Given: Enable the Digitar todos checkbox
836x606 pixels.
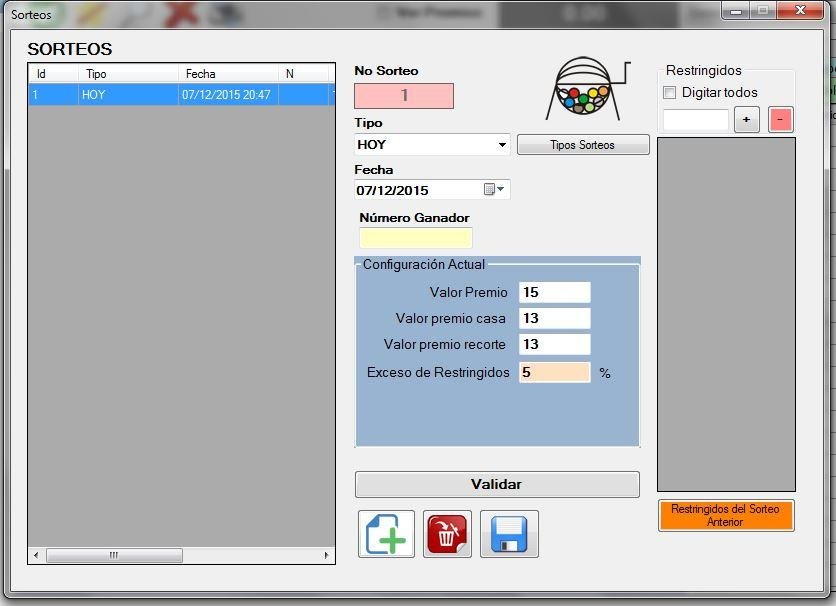Looking at the screenshot, I should click(x=670, y=93).
